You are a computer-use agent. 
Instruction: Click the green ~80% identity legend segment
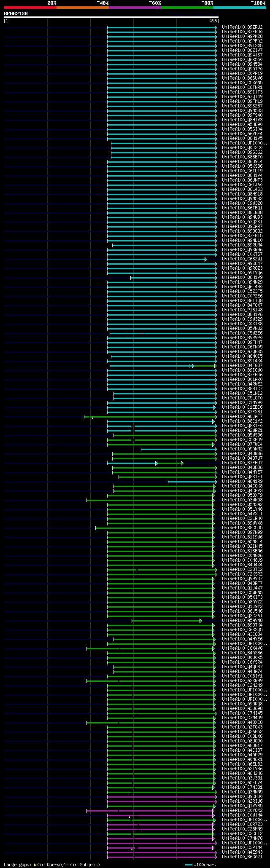click(187, 8)
